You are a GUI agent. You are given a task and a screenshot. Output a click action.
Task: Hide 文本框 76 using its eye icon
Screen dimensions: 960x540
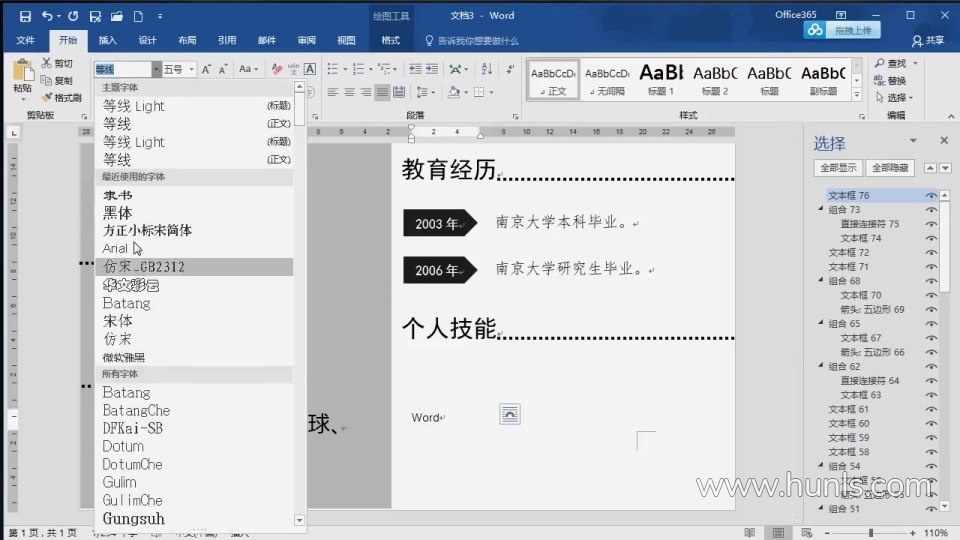click(931, 196)
